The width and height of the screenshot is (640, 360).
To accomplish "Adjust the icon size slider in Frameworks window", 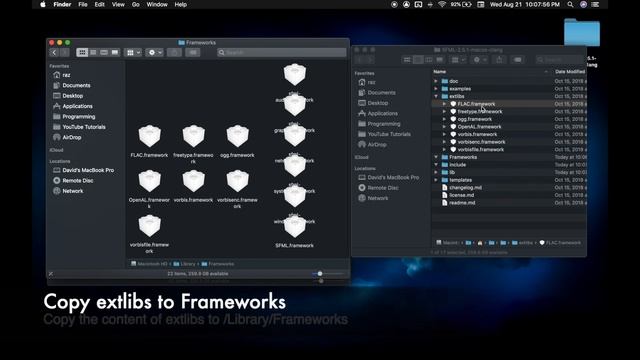I will click(320, 273).
